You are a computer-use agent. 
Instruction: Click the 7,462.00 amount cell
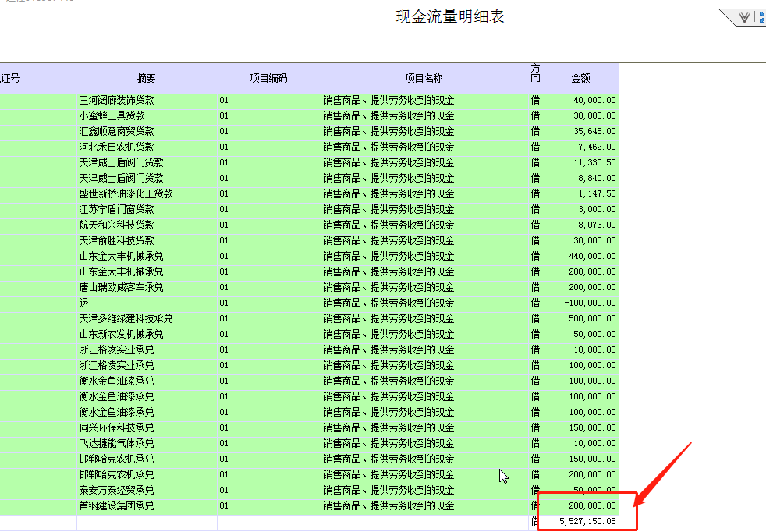tap(581, 147)
